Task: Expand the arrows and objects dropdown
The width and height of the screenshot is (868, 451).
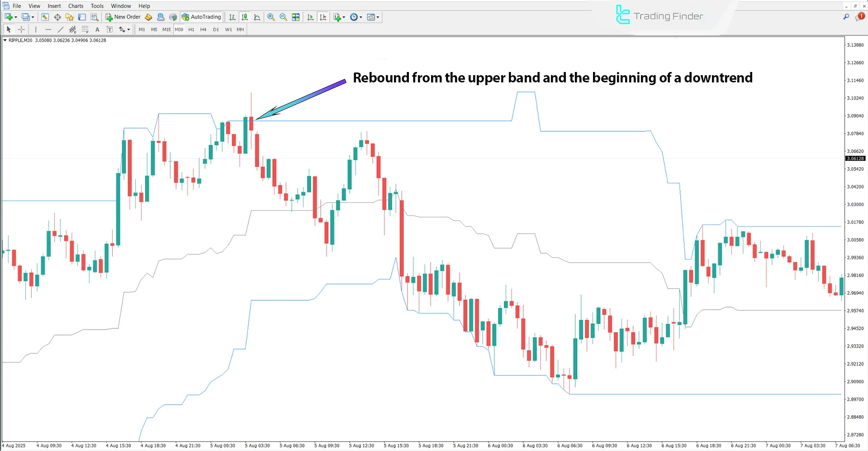Action: tap(123, 29)
